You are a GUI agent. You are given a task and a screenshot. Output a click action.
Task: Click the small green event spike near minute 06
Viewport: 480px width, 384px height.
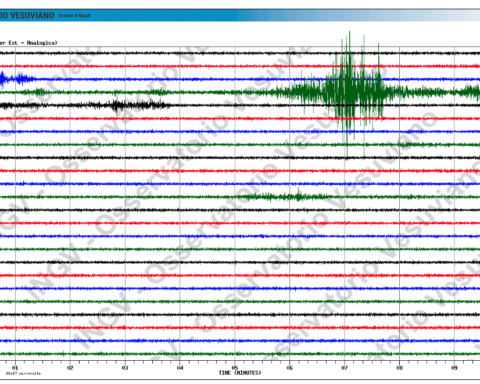[298, 196]
